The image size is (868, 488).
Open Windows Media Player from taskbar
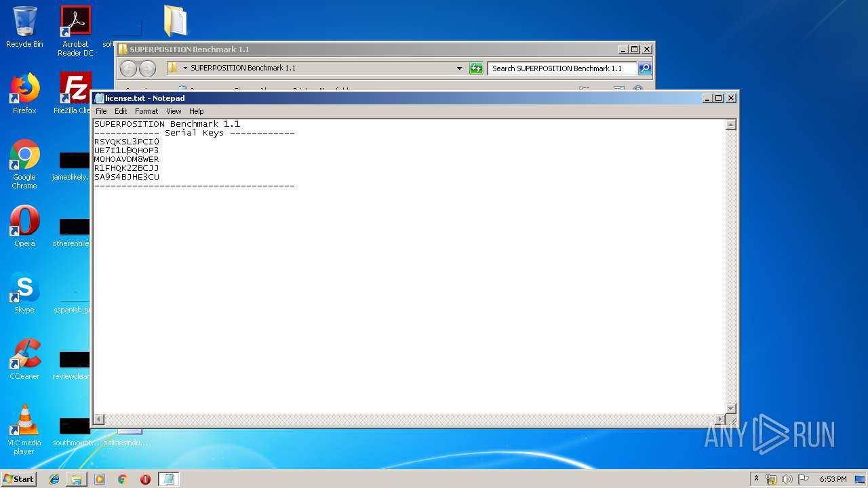click(100, 479)
